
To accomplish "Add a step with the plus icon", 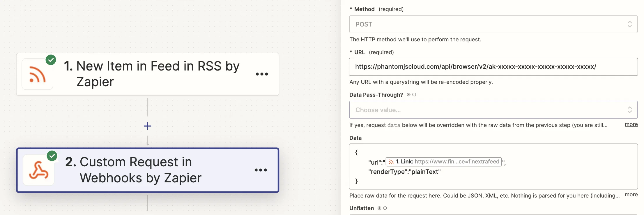I will [x=148, y=126].
